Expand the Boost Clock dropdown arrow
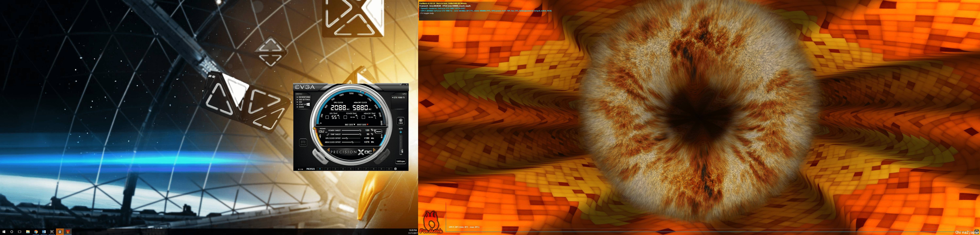 tap(367, 125)
